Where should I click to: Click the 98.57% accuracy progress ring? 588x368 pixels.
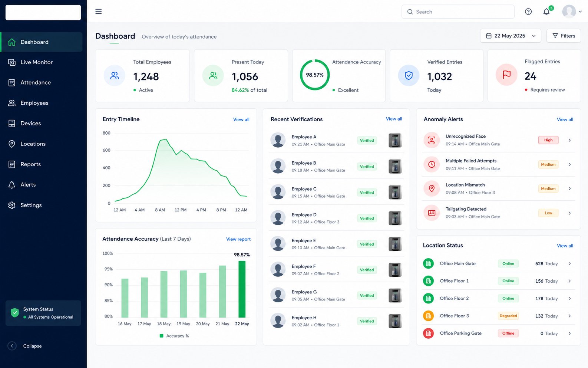[x=314, y=75]
